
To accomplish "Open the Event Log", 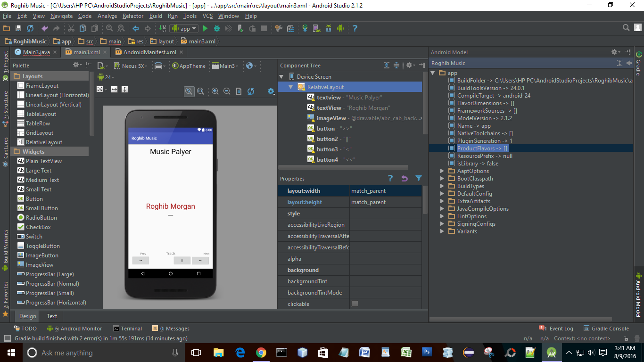I will (556, 329).
